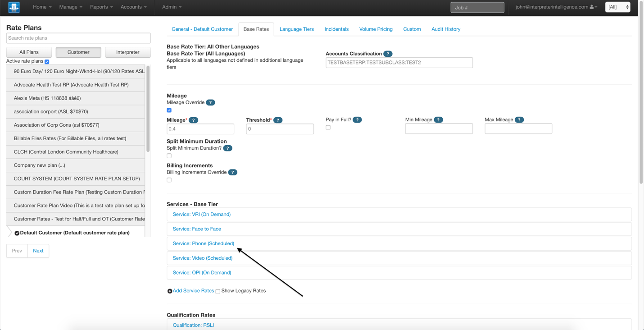Check the Pay in Full checkbox

(328, 127)
